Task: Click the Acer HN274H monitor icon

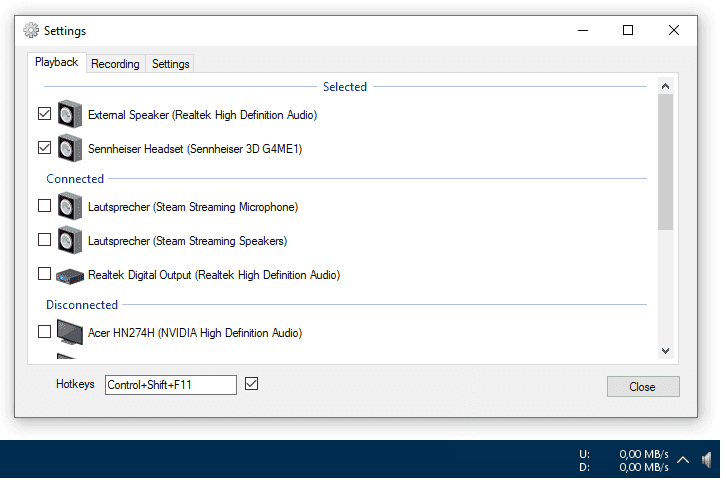Action: [x=69, y=332]
